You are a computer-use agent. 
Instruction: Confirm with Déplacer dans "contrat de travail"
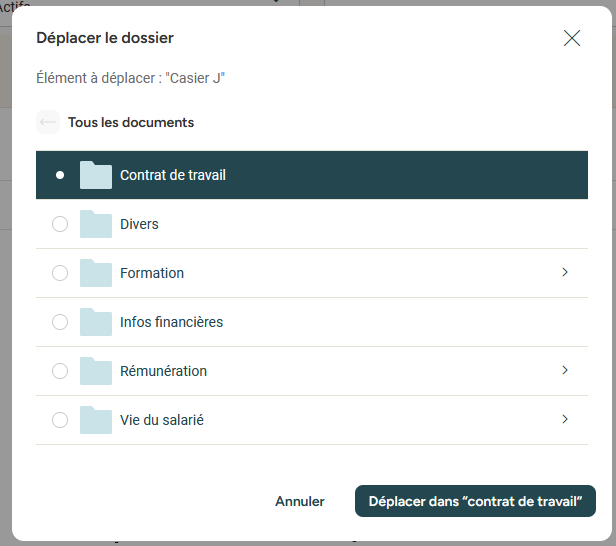[475, 501]
